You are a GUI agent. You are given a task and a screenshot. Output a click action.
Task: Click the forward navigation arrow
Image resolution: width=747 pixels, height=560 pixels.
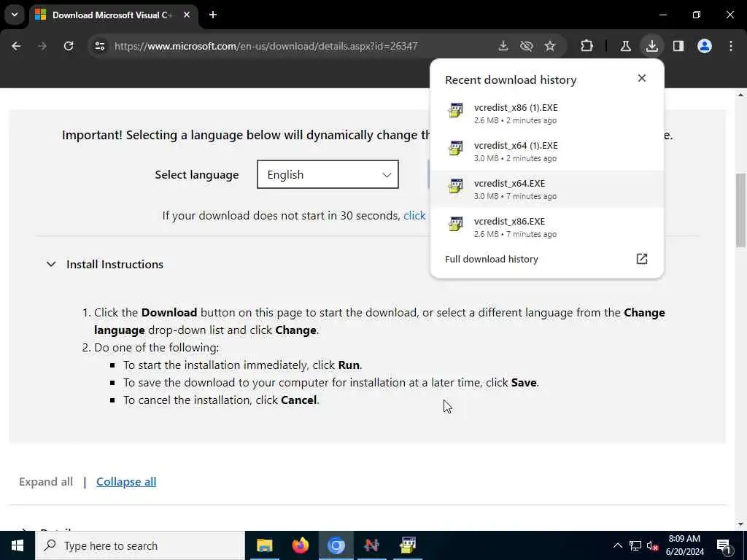click(42, 46)
